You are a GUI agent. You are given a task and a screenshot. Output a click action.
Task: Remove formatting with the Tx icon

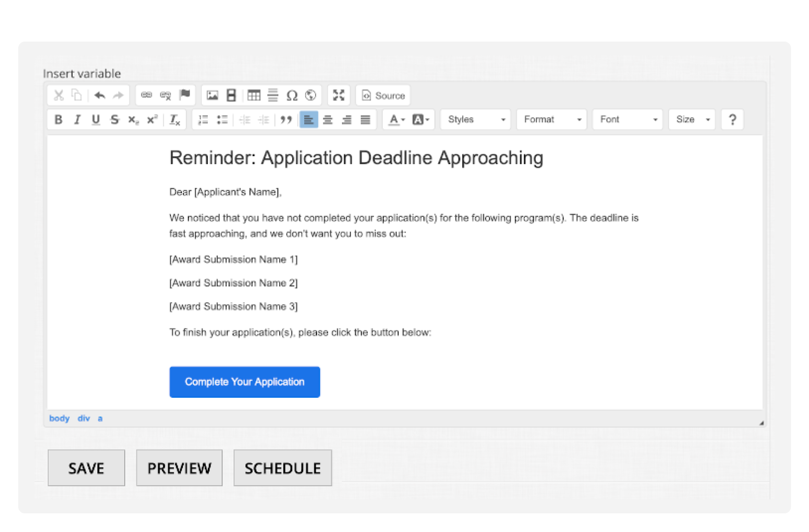pyautogui.click(x=175, y=119)
